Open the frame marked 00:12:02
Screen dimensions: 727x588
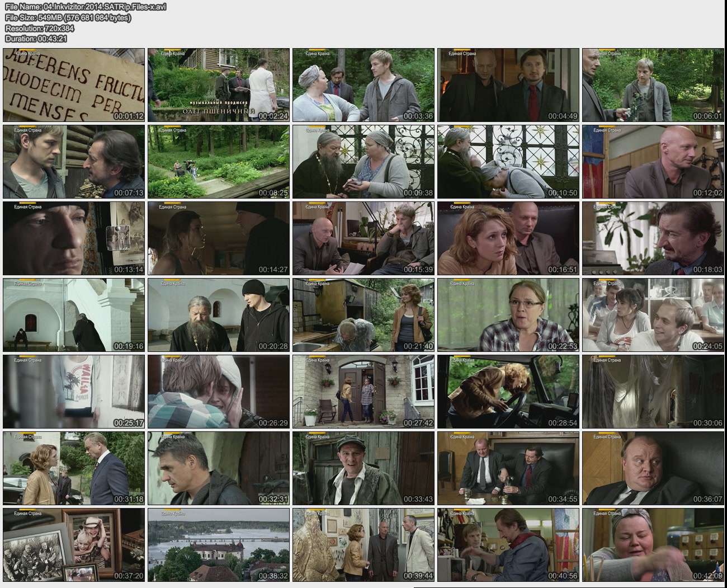click(653, 162)
